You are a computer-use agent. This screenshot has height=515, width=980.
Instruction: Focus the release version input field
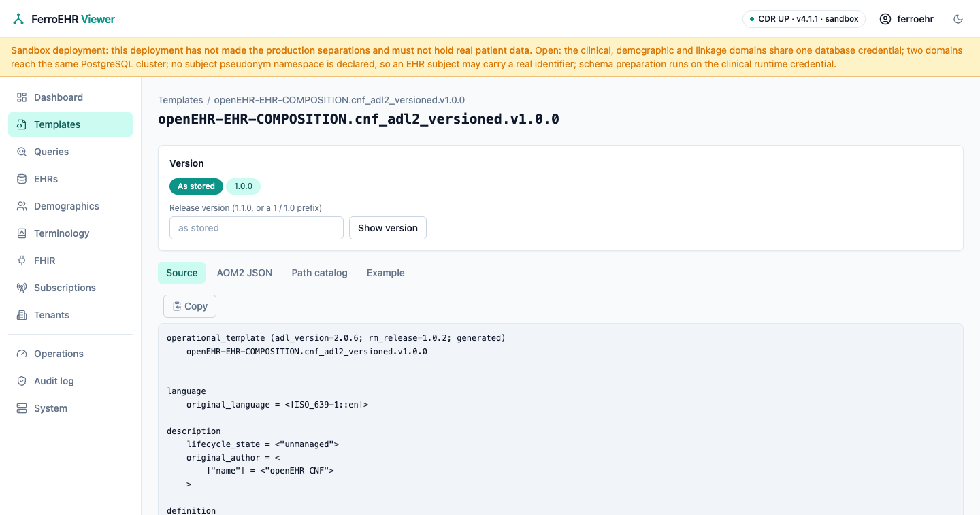click(x=257, y=228)
